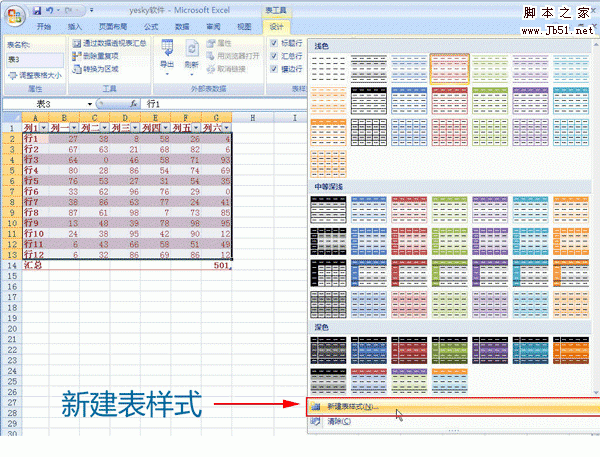Pick the highlighted red light table style
The image size is (600, 457).
pyautogui.click(x=450, y=69)
